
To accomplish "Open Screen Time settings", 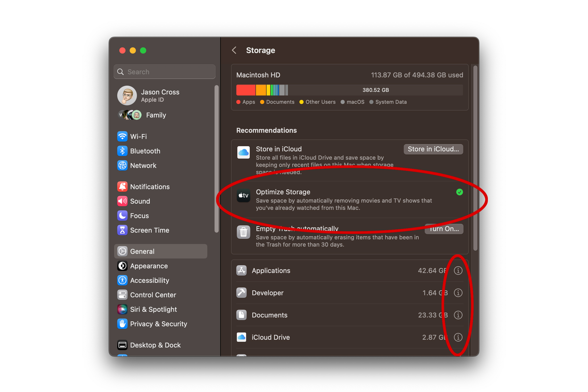I will [150, 230].
